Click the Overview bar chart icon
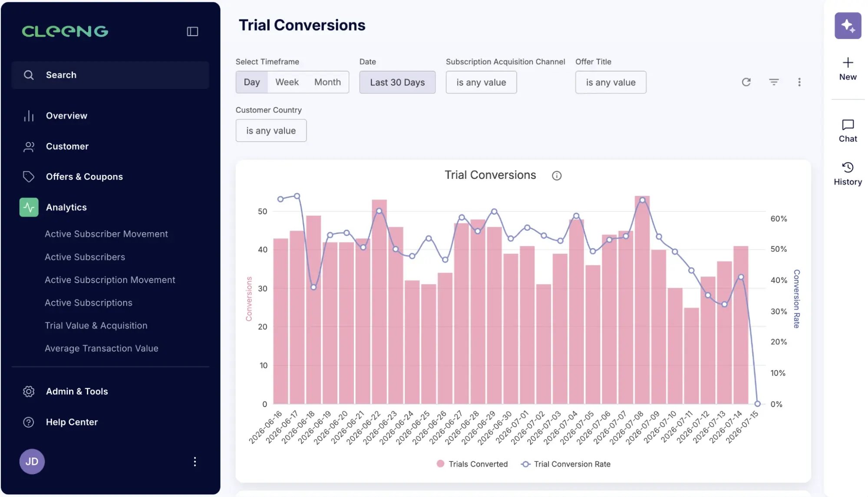Viewport: 868px width, 497px height. point(29,116)
